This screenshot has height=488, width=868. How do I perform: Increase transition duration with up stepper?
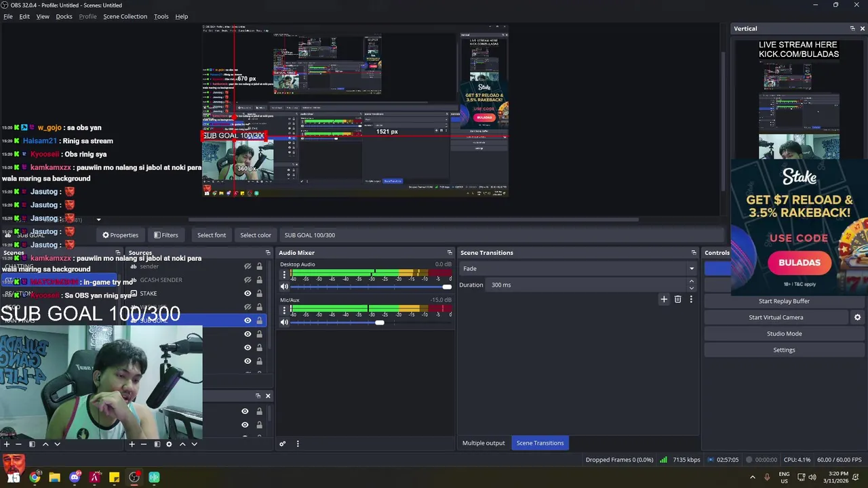coord(691,282)
